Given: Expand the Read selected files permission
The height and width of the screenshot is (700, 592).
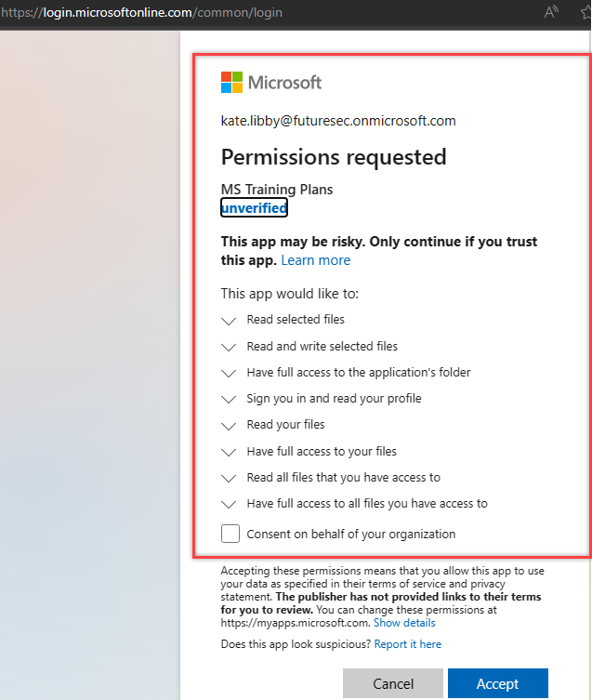Looking at the screenshot, I should click(x=230, y=320).
